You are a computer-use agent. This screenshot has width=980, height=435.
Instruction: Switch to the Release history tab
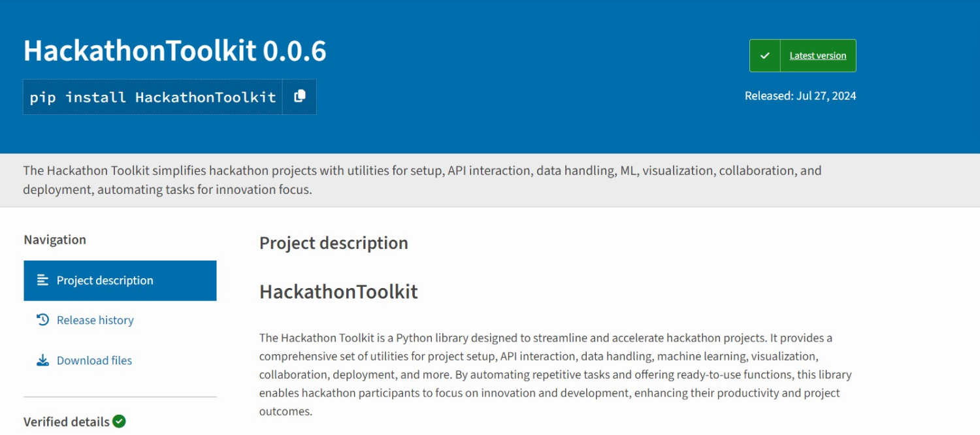pyautogui.click(x=95, y=320)
